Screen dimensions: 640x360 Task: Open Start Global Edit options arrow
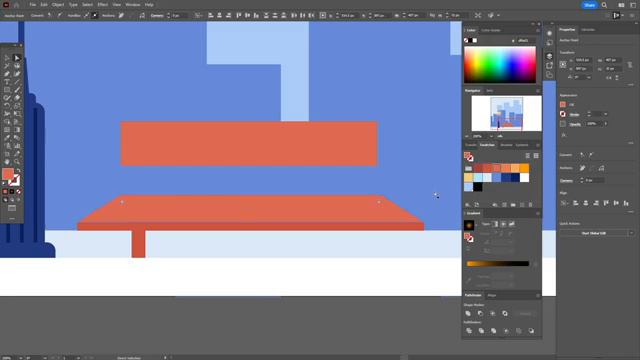coord(631,233)
